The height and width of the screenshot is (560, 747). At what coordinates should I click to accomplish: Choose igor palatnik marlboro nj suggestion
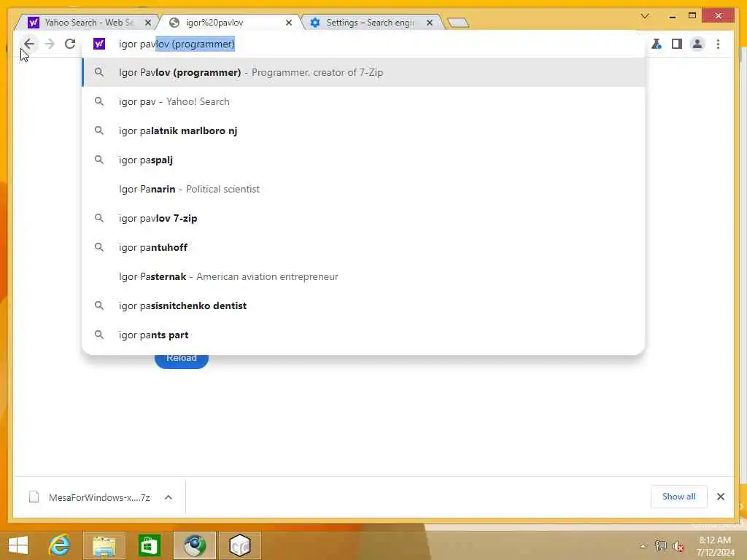point(363,131)
